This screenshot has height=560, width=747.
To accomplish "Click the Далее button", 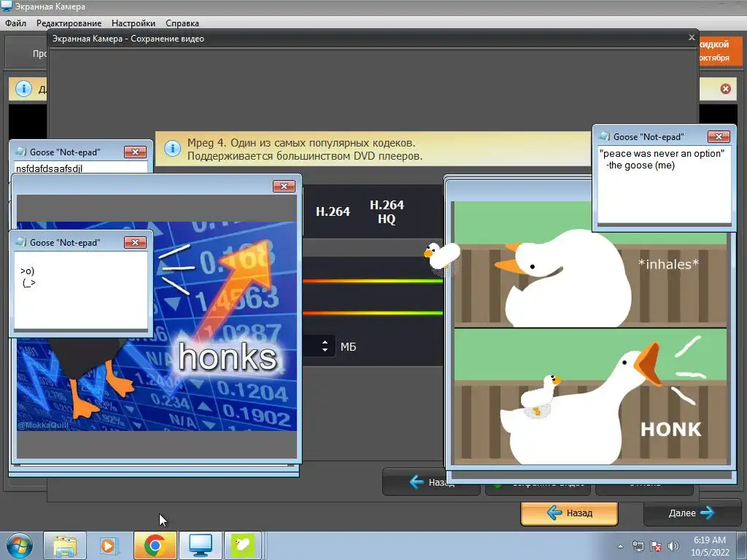I will pos(692,513).
